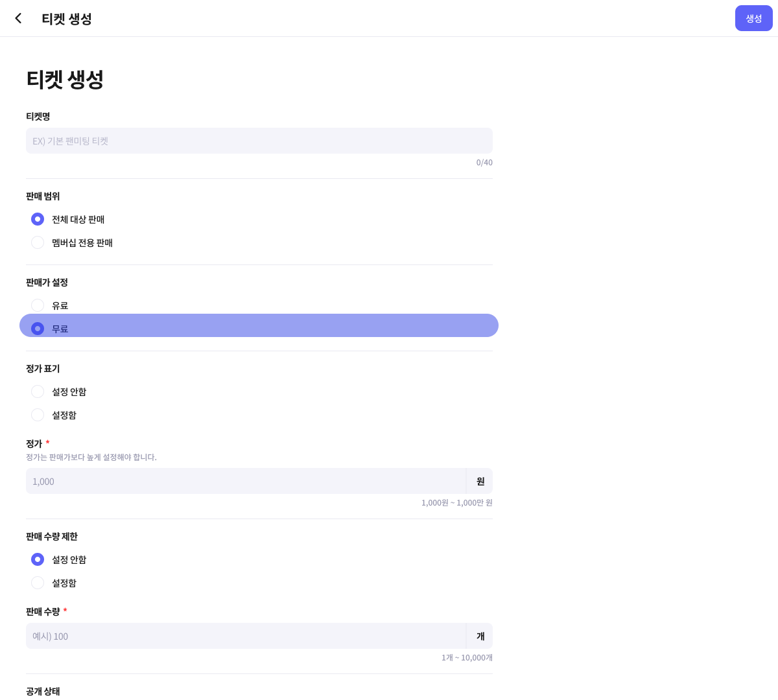Click the 공개 상태 section label
This screenshot has width=778, height=700.
tap(43, 692)
